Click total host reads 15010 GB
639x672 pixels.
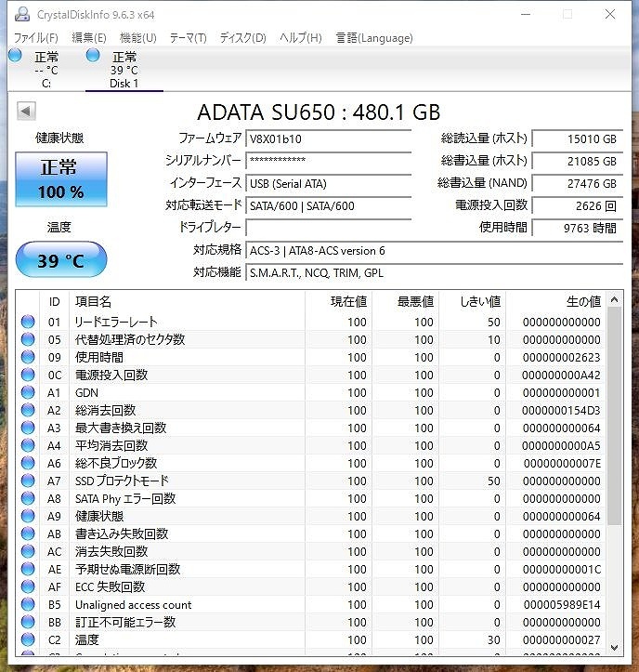[578, 138]
